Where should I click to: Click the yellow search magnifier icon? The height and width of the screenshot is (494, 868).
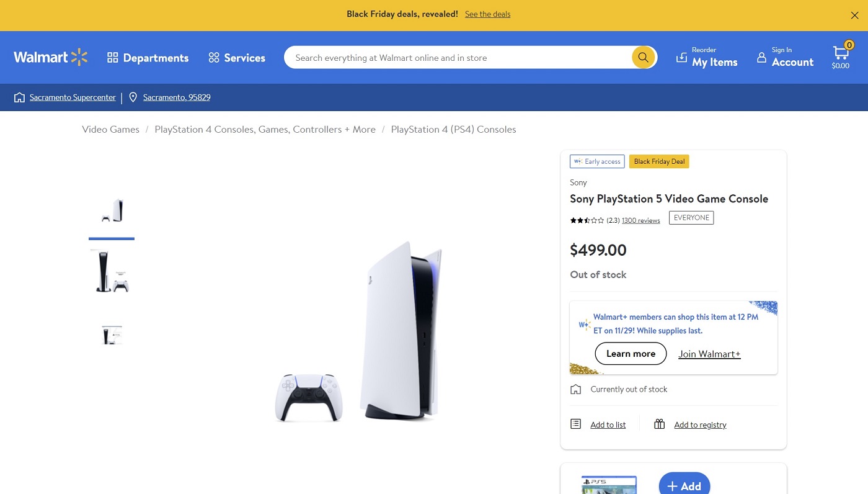644,58
